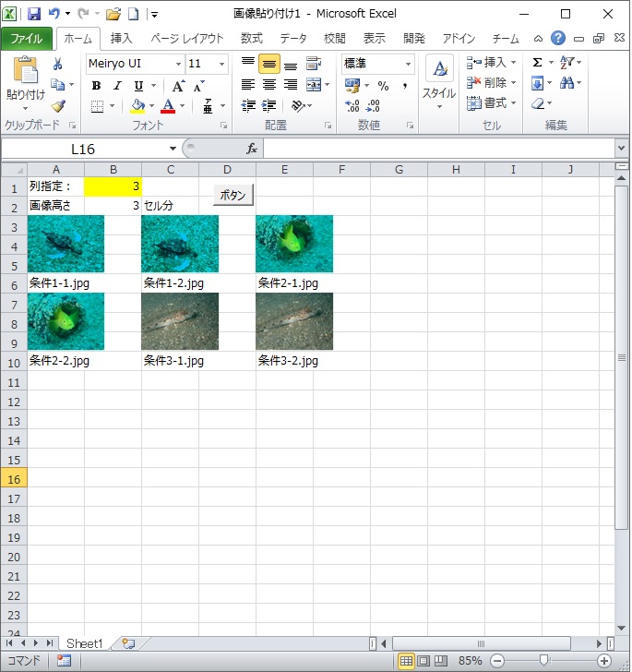This screenshot has width=632, height=672.
Task: Switch to the データ tab
Action: coord(293,39)
